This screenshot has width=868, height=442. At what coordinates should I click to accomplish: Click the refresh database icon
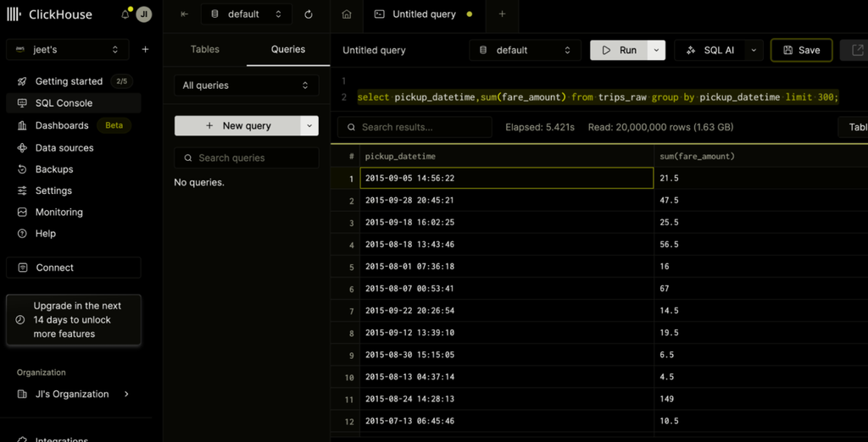[x=309, y=14]
